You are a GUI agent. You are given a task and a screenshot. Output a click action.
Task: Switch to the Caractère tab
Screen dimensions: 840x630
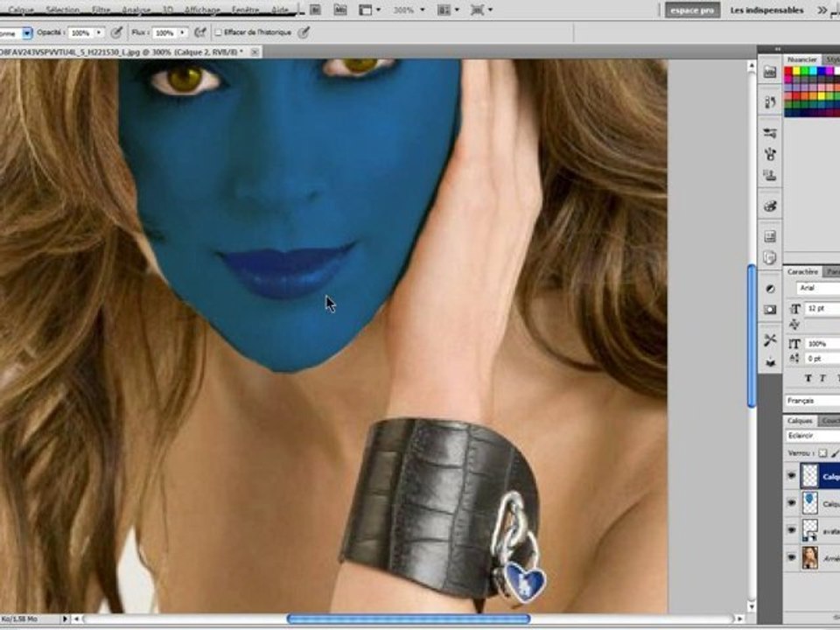[x=802, y=271]
